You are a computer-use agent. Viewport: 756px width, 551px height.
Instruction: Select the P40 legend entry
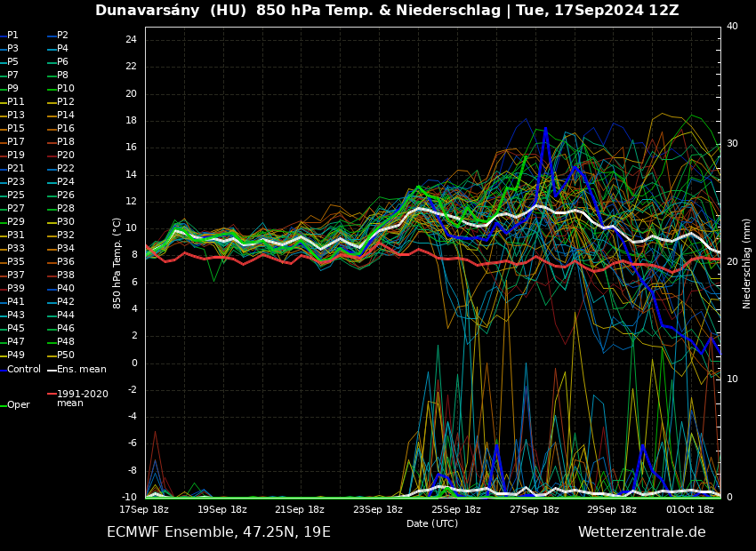click(65, 289)
